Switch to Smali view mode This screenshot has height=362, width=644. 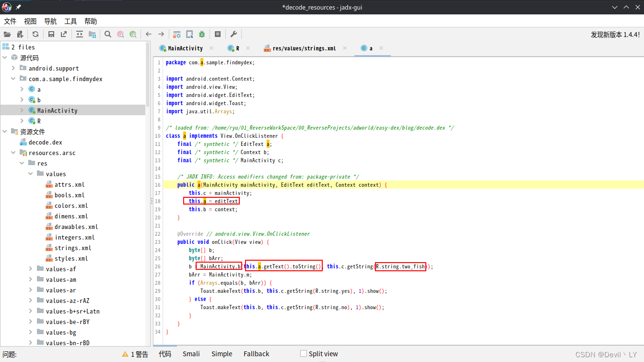[191, 354]
